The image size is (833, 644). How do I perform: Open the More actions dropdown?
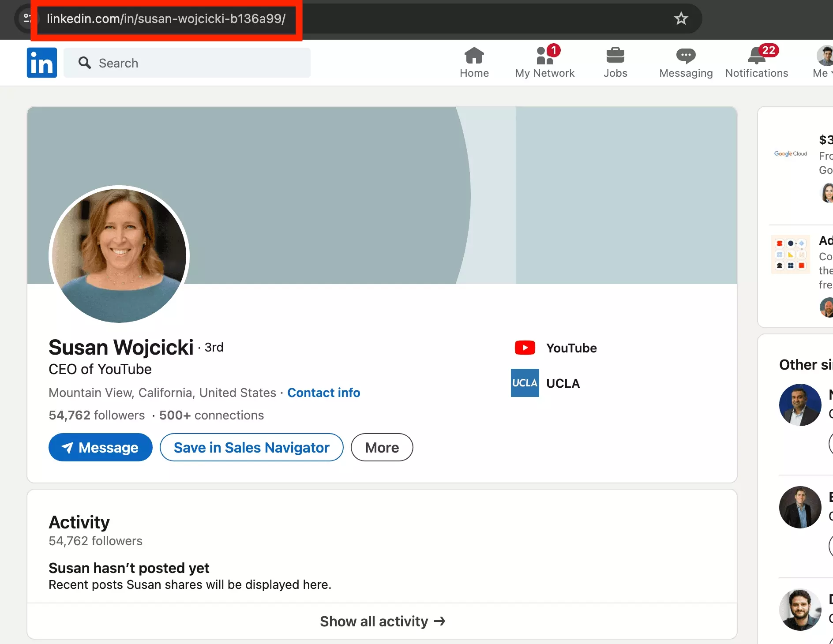pyautogui.click(x=381, y=447)
